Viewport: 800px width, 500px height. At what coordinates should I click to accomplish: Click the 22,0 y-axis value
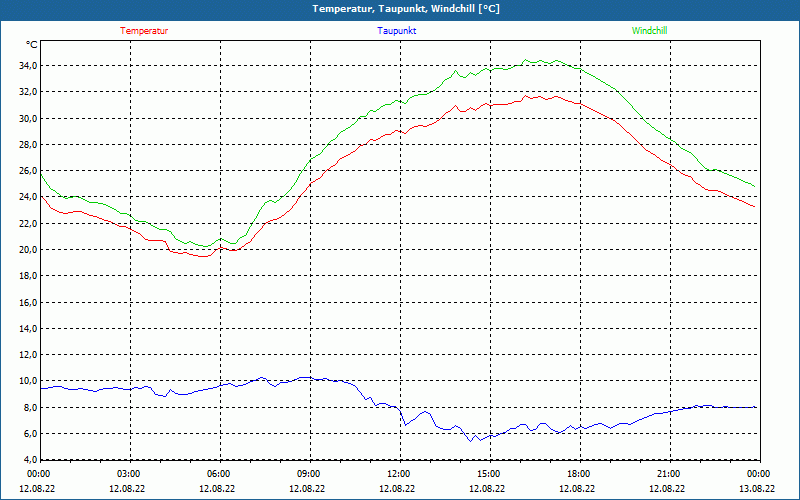[28, 223]
